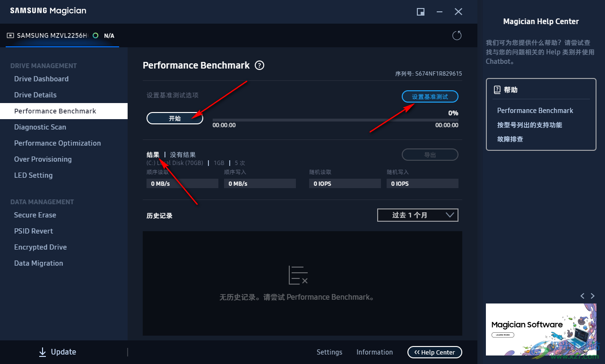This screenshot has height=364, width=605.
Task: Click the 顺序写入 0 MB/s result bar
Action: [260, 183]
